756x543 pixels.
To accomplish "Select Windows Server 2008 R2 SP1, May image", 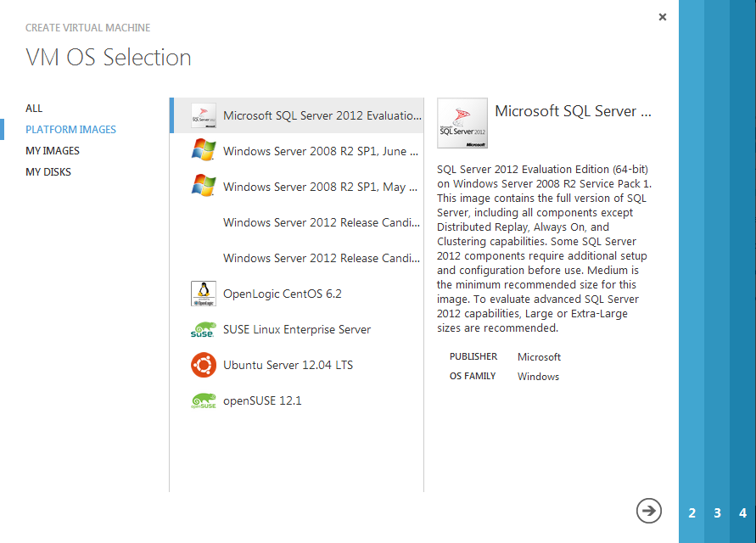I will (x=297, y=187).
